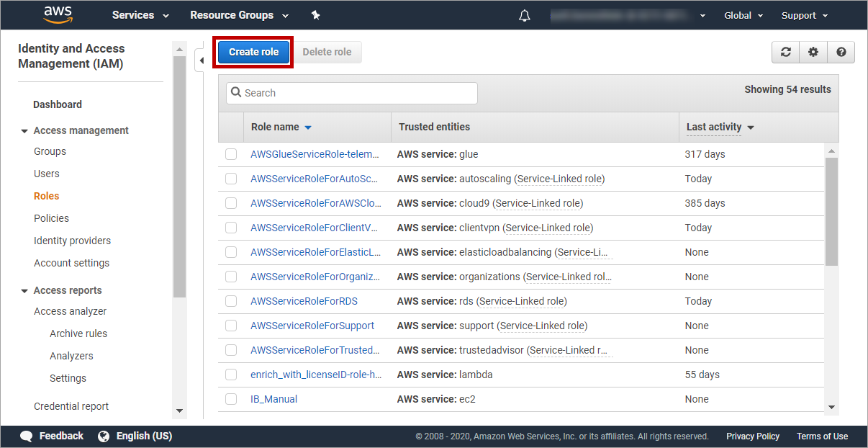Open Account settings in sidebar
868x448 pixels.
point(72,263)
